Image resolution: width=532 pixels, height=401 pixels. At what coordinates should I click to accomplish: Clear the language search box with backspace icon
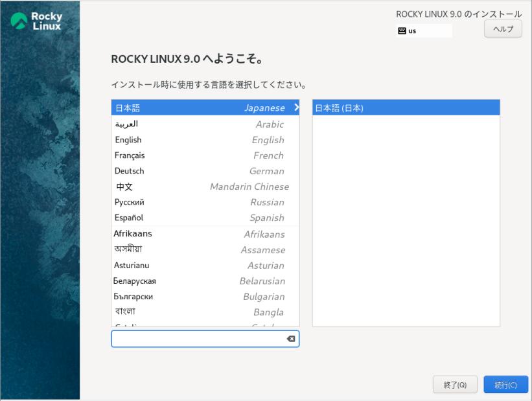[291, 339]
